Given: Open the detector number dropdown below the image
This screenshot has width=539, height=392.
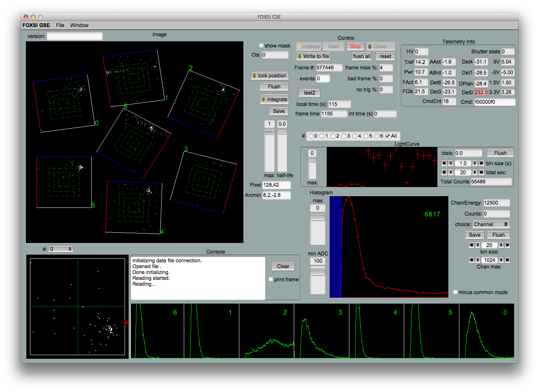Looking at the screenshot, I should (x=61, y=249).
